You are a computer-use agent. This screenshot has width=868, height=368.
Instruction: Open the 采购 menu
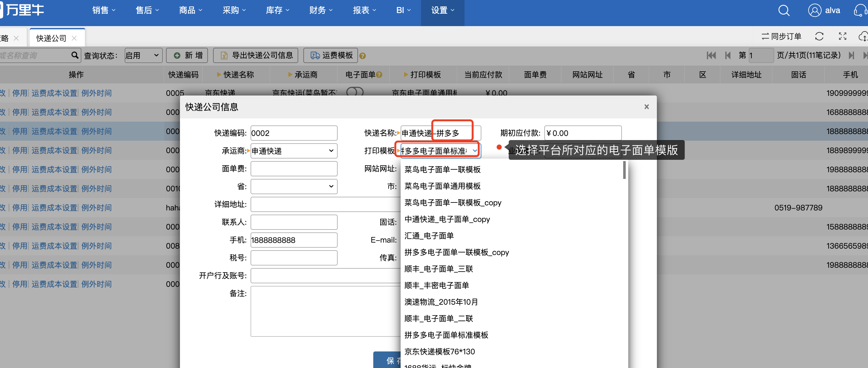234,10
